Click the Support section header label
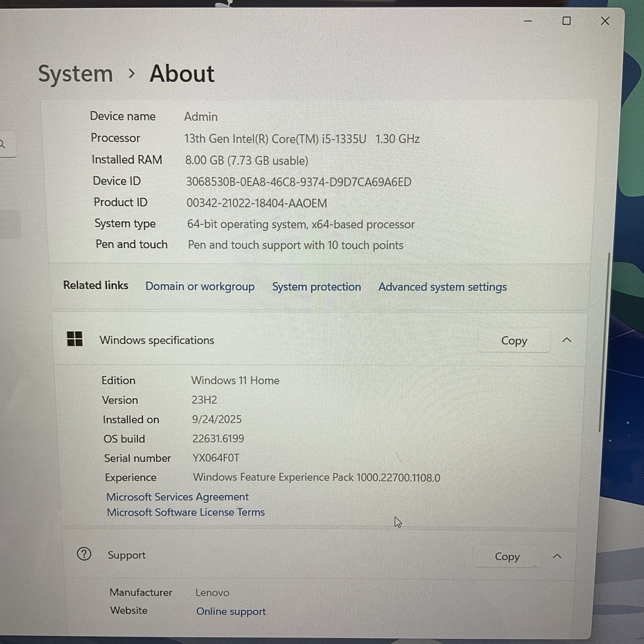 click(x=126, y=555)
